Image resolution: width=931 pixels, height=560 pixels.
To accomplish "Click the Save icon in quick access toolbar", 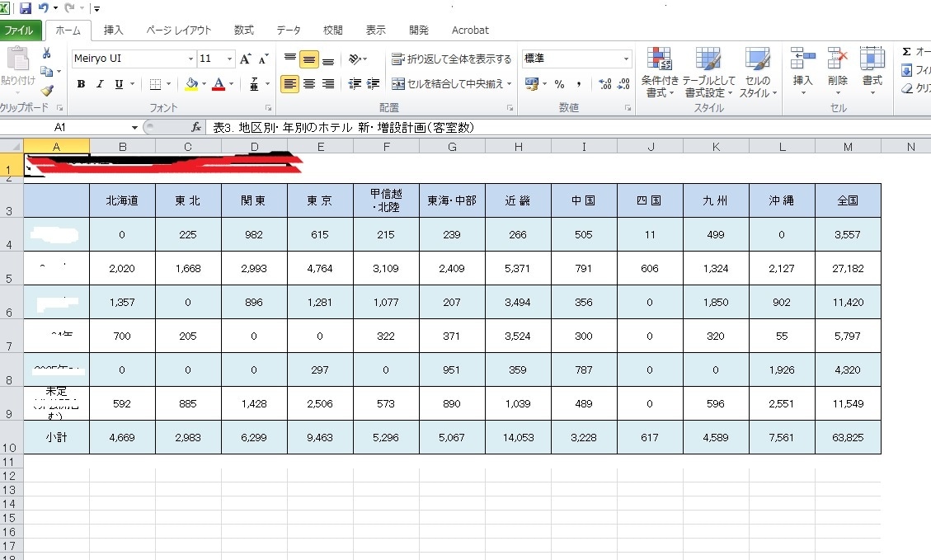I will tap(26, 8).
